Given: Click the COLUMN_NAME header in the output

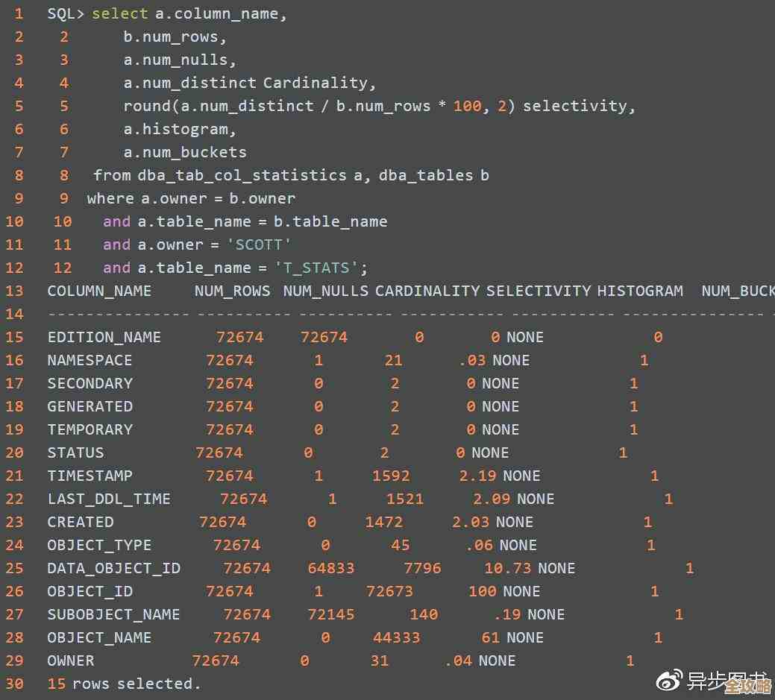Looking at the screenshot, I should pos(99,291).
